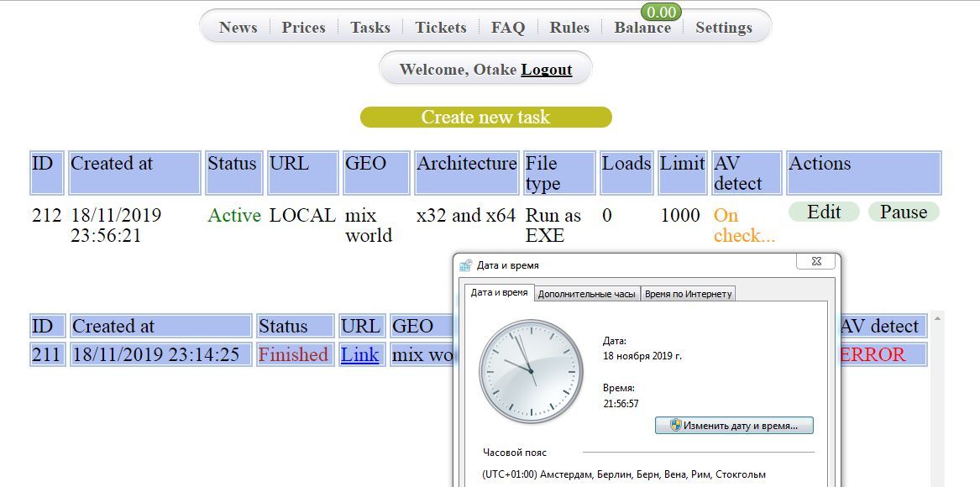Select the Active status of task 212
The height and width of the screenshot is (487, 980).
point(233,216)
